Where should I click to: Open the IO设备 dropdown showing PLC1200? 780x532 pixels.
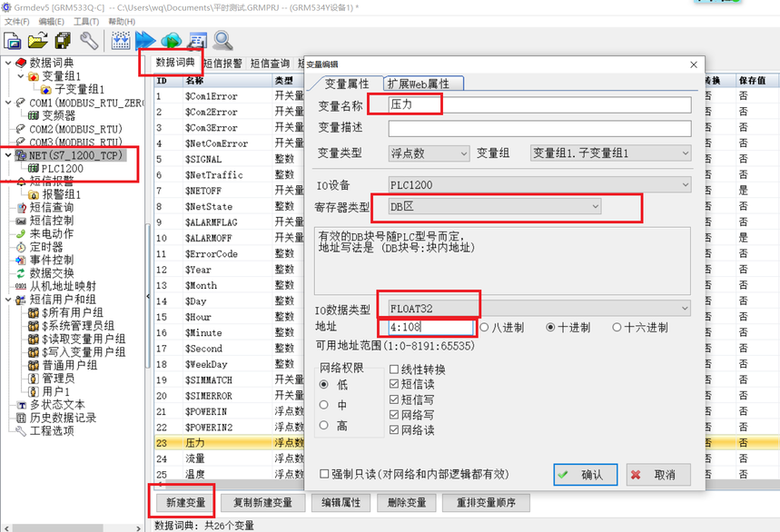[x=539, y=185]
